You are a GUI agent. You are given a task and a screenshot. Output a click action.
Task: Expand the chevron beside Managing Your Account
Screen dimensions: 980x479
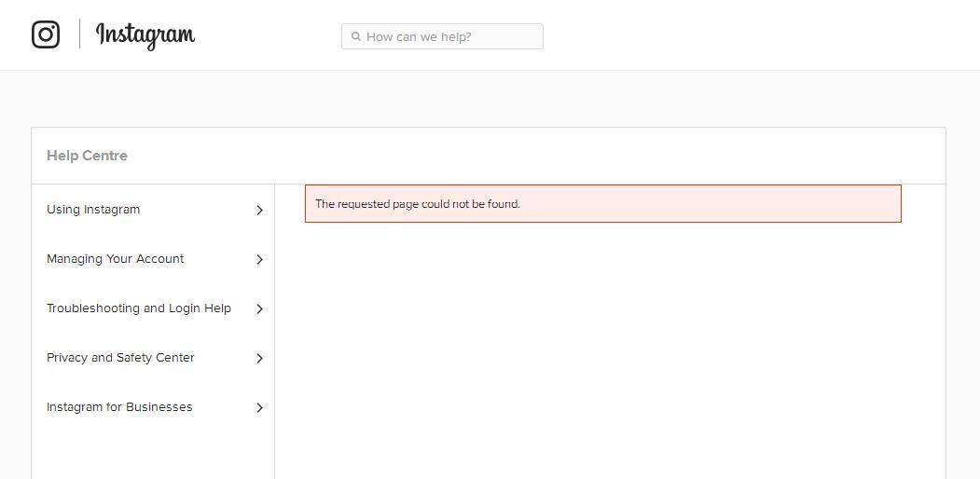coord(259,259)
